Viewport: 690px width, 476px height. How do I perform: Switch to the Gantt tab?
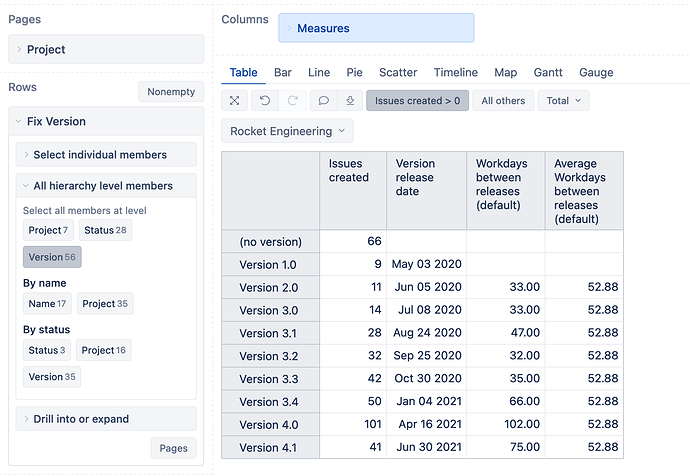548,72
